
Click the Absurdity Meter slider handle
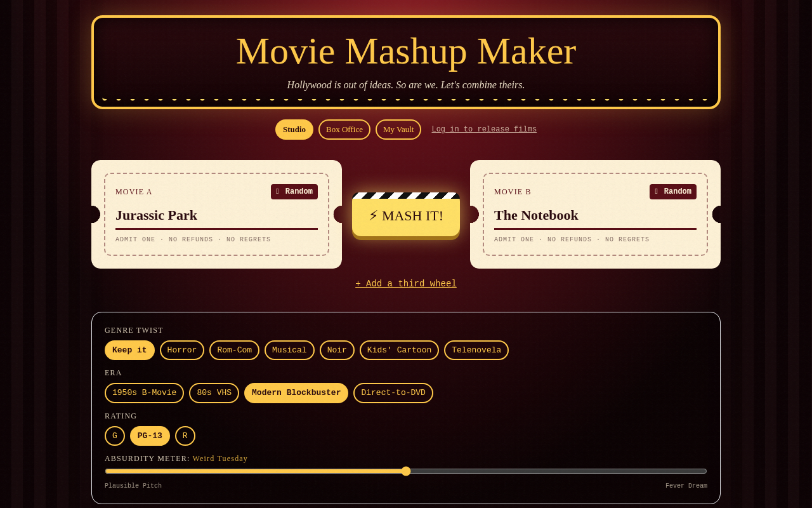[x=406, y=471]
